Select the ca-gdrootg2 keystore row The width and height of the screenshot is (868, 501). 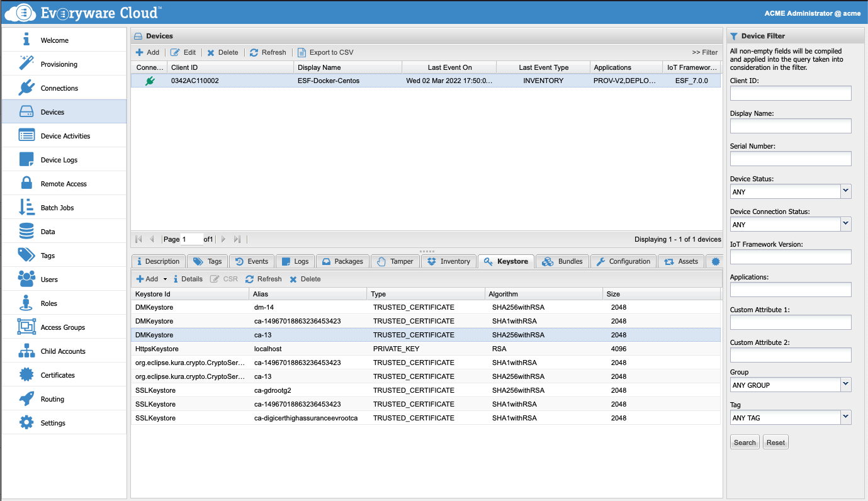[426, 390]
